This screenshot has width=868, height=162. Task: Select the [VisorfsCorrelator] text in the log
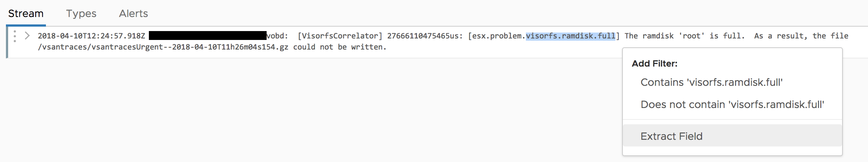coord(340,36)
